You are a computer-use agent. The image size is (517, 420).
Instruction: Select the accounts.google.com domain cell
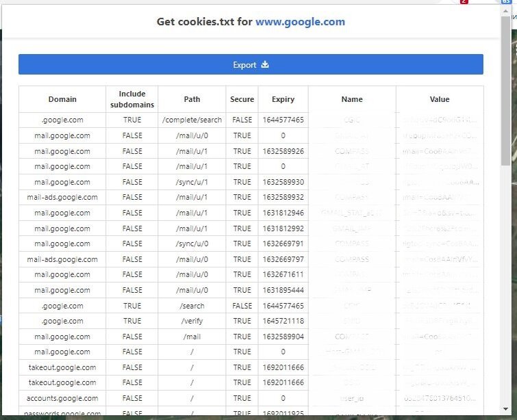point(62,398)
